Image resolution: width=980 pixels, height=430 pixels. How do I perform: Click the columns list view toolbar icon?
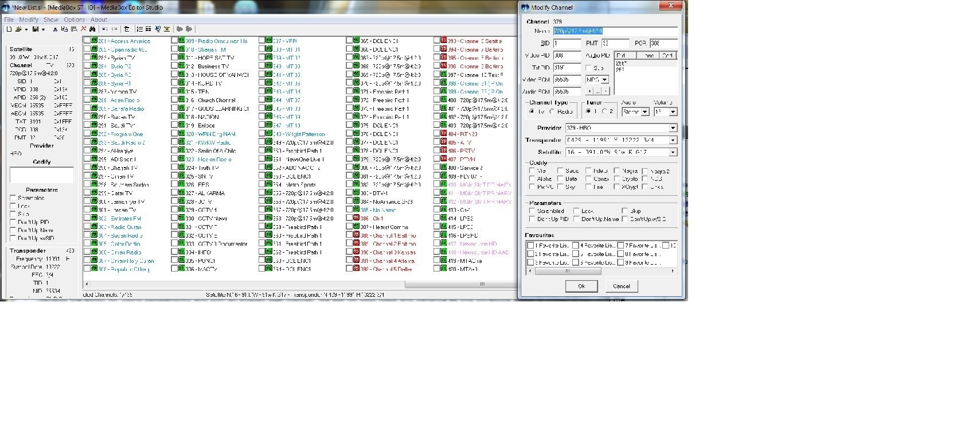(149, 29)
